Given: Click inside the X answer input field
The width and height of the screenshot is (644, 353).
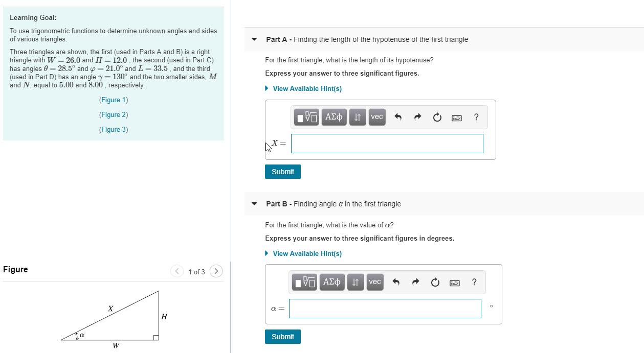Looking at the screenshot, I should (x=386, y=144).
